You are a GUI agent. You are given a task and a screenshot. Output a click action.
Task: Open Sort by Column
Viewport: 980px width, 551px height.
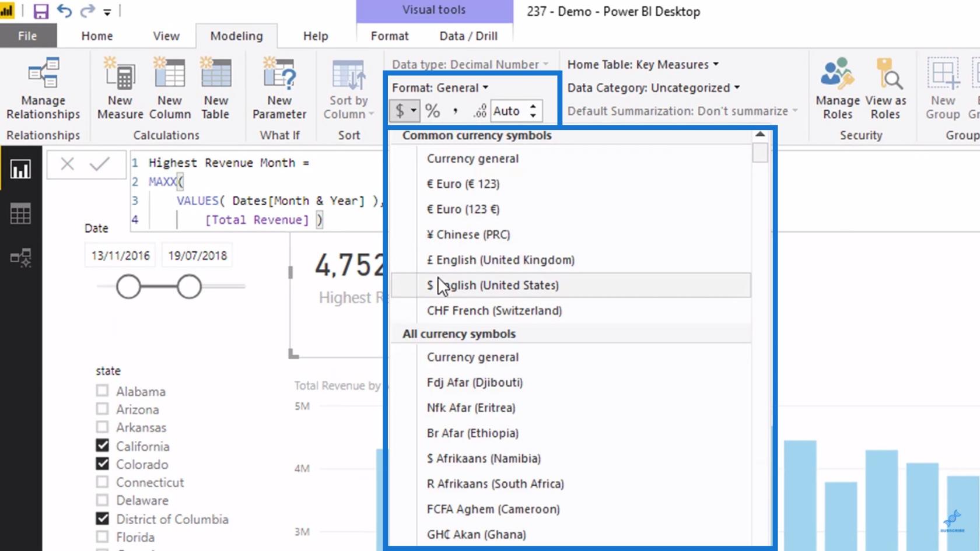coord(349,89)
